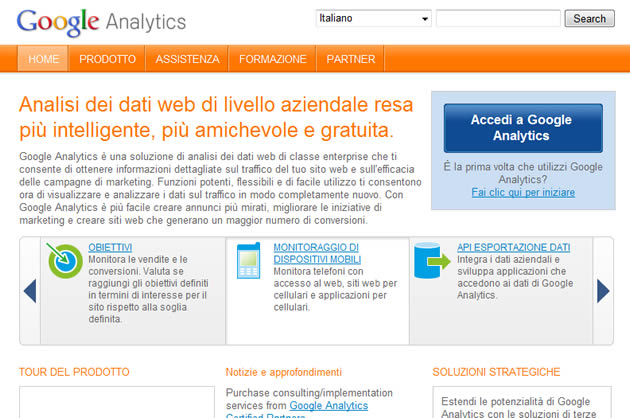This screenshot has width=630, height=418.
Task: Open the HOME tab
Action: point(43,59)
